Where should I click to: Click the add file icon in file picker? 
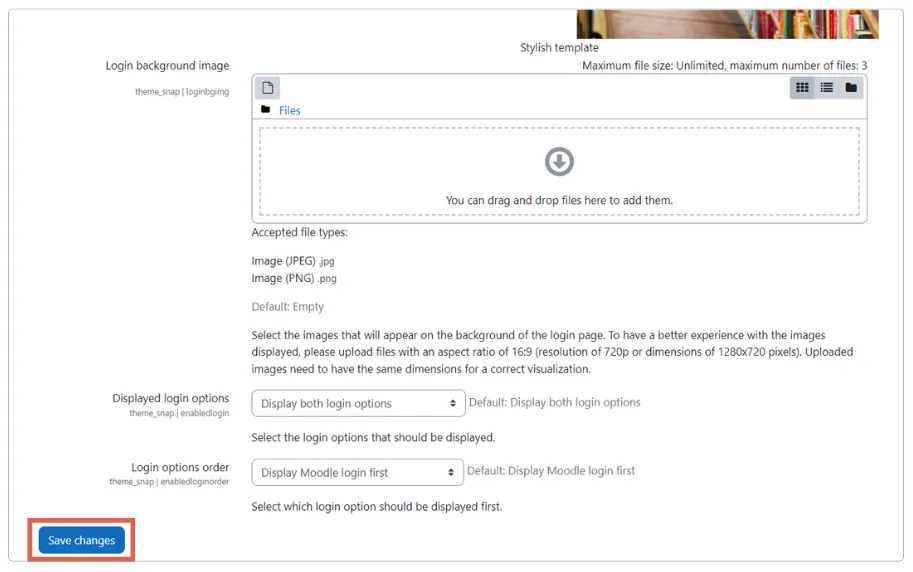[x=267, y=88]
